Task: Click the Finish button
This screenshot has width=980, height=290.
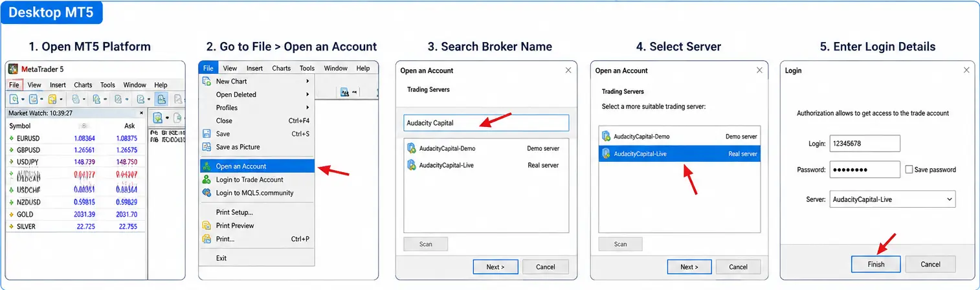Action: [876, 264]
